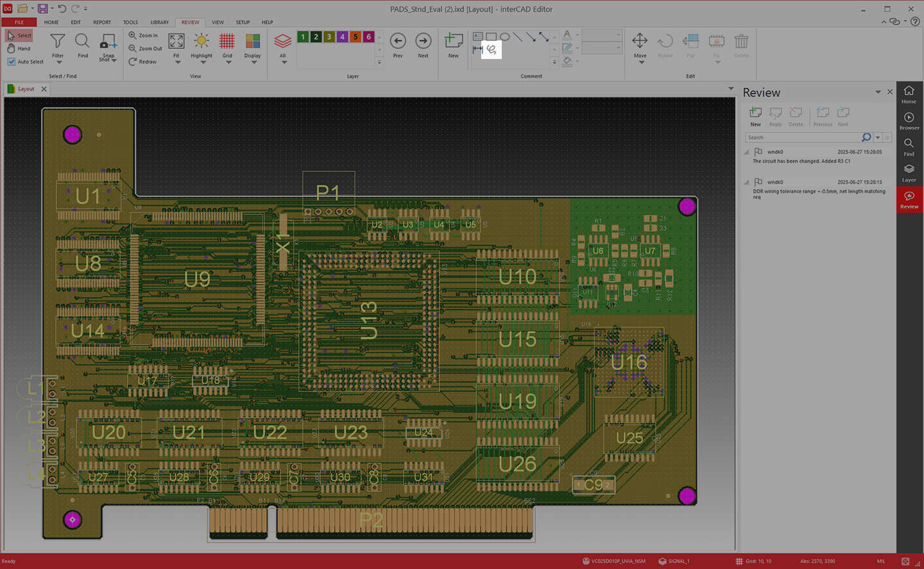Toggle flag on 15:28:13 comment
The height and width of the screenshot is (569, 924).
(x=758, y=182)
